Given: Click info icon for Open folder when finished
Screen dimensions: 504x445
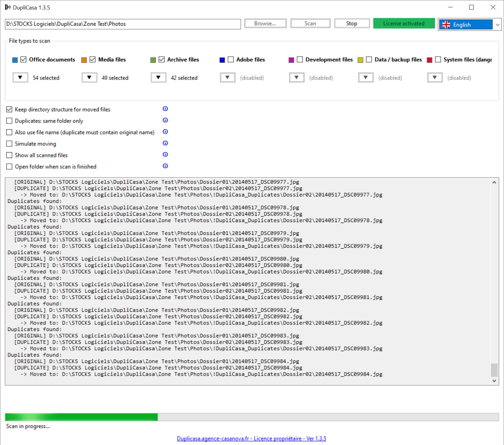Looking at the screenshot, I should 165,166.
